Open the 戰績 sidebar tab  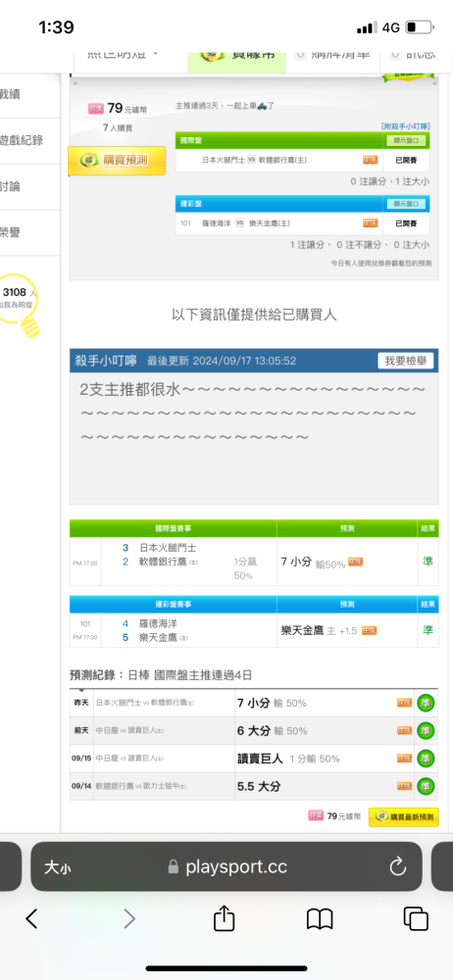click(x=11, y=95)
